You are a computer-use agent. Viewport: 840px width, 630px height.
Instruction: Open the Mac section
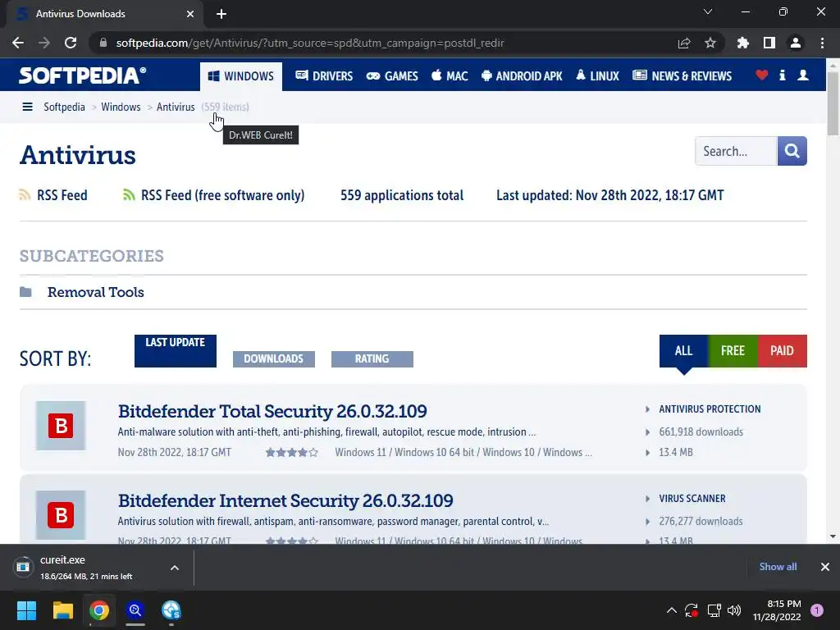[450, 76]
